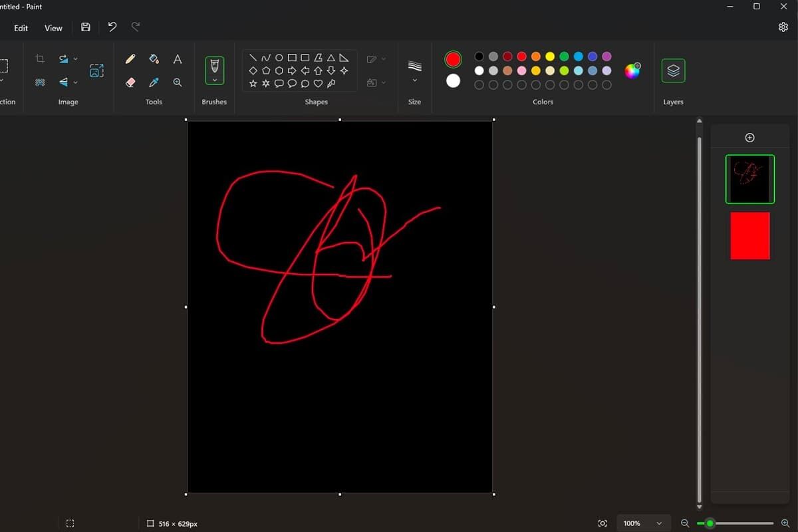Select the red Color 1 circle

tap(453, 59)
